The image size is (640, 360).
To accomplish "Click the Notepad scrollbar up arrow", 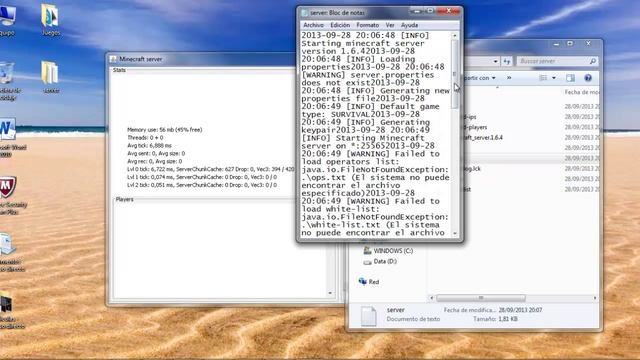I will 455,36.
